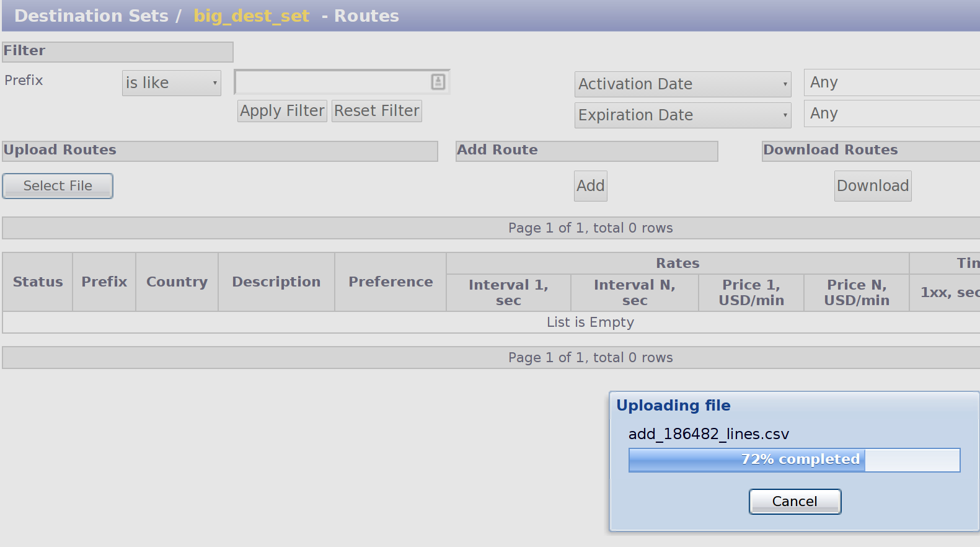Click the Preference column header
The image size is (980, 547).
(391, 282)
